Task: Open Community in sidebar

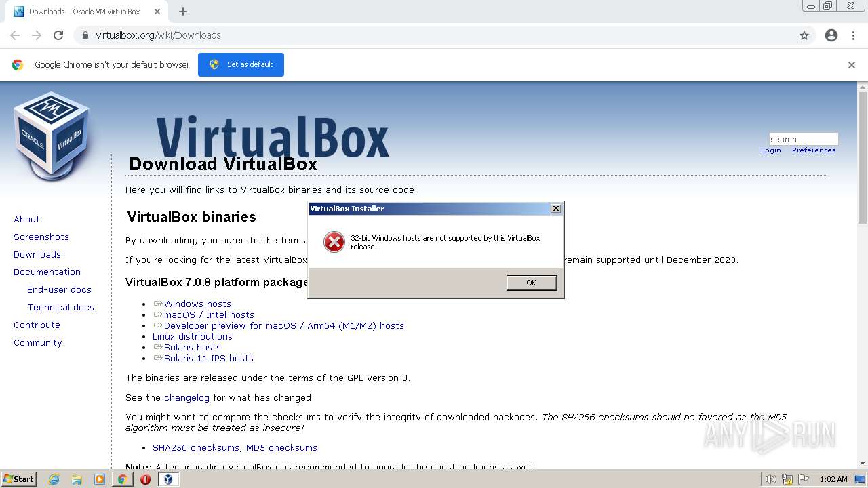Action: [x=38, y=342]
